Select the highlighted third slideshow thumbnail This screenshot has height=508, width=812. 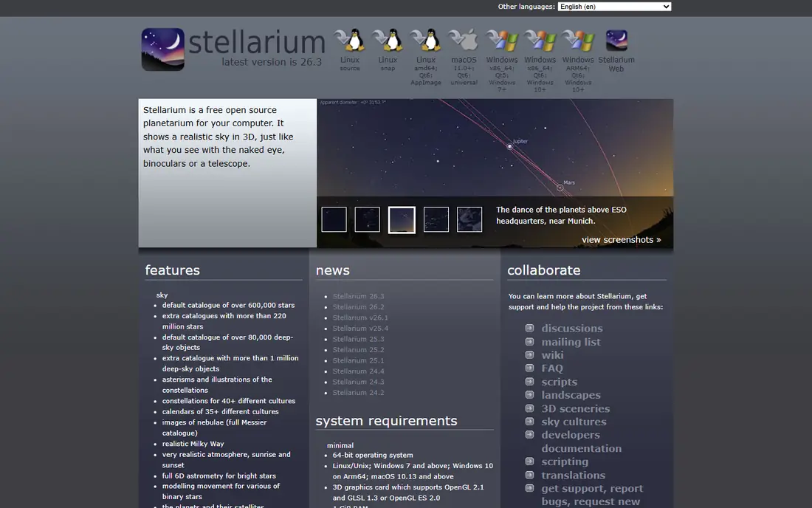point(402,220)
